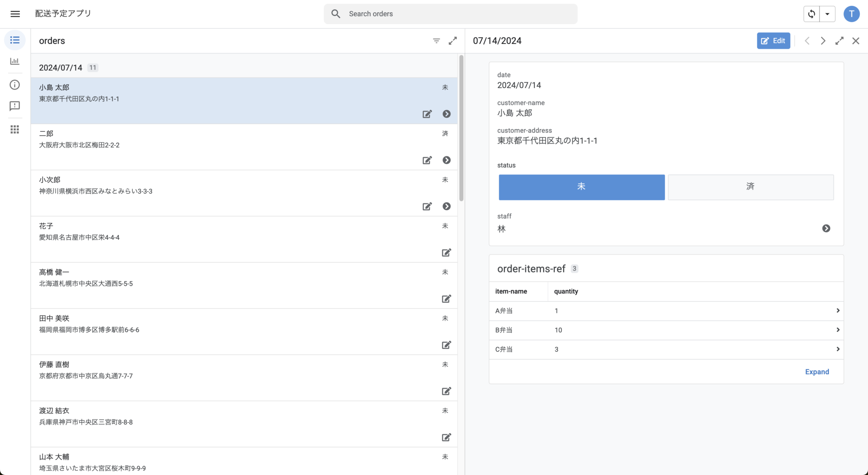868x475 pixels.
Task: Select the orders list view in sidebar
Action: click(15, 40)
